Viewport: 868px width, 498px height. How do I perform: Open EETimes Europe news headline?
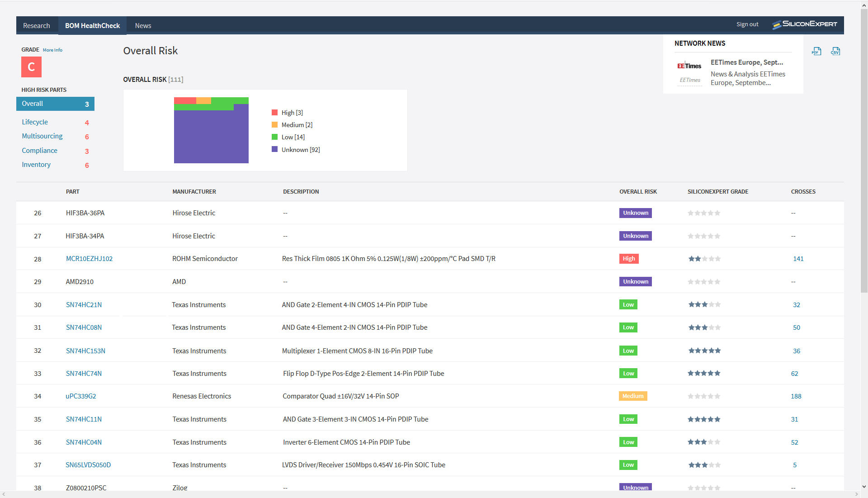(747, 62)
